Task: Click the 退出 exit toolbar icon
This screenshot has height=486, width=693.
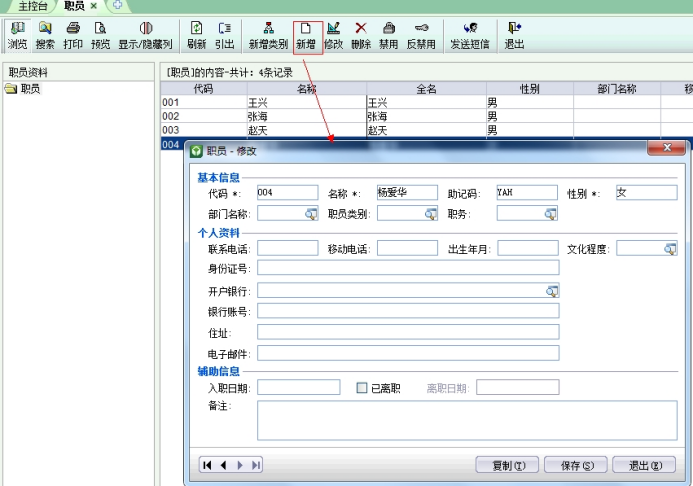Action: (x=514, y=35)
